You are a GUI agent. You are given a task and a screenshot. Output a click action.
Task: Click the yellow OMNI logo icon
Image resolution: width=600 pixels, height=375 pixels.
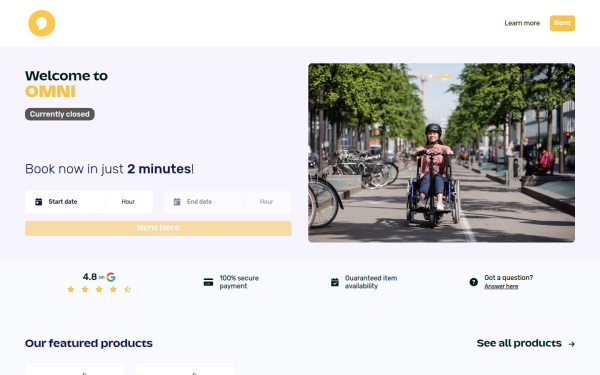[x=42, y=23]
